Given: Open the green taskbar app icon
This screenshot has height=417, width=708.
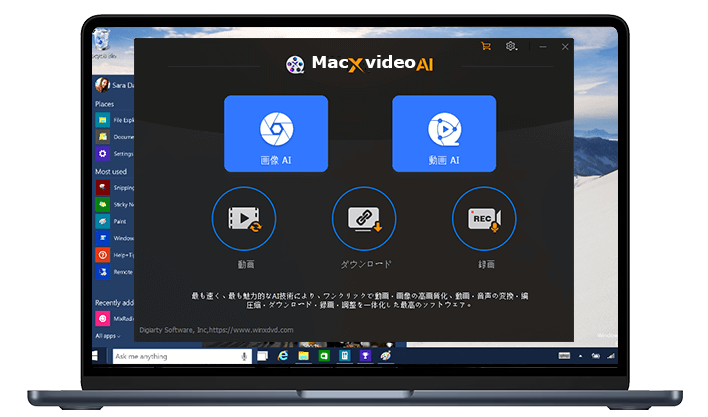Looking at the screenshot, I should (324, 356).
